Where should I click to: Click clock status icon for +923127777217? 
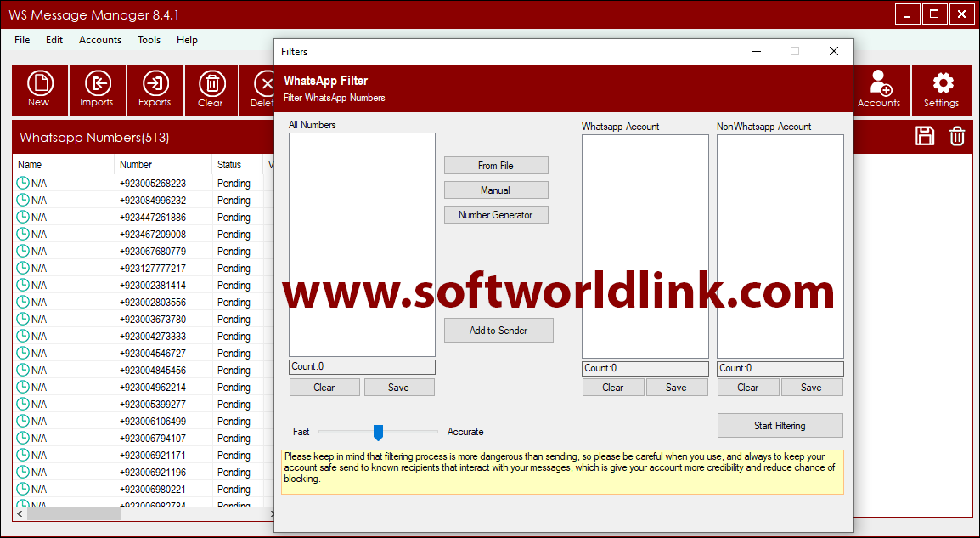coord(22,268)
